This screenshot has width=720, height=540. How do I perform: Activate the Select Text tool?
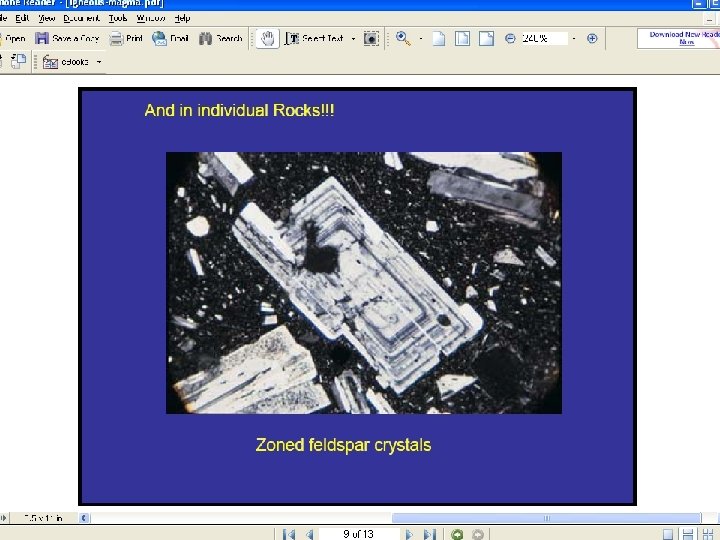tap(314, 39)
